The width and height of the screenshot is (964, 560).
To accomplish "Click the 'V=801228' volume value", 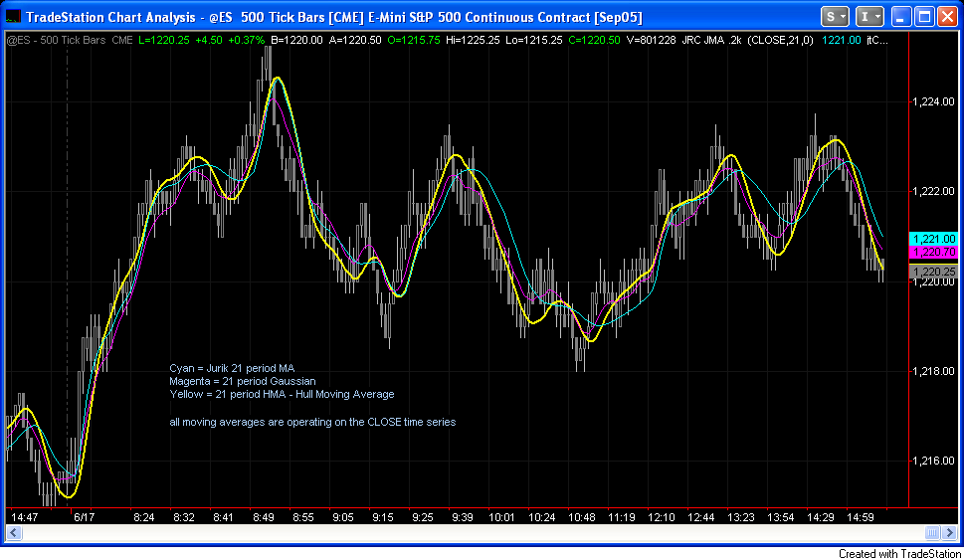I will (x=651, y=40).
